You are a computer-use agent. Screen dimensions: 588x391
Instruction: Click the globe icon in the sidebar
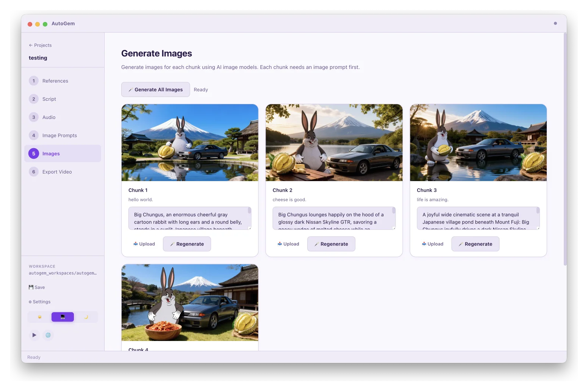click(x=48, y=335)
